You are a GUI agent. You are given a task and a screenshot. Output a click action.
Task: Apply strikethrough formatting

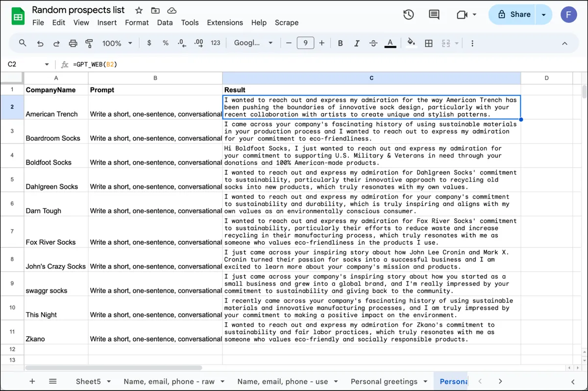click(373, 43)
